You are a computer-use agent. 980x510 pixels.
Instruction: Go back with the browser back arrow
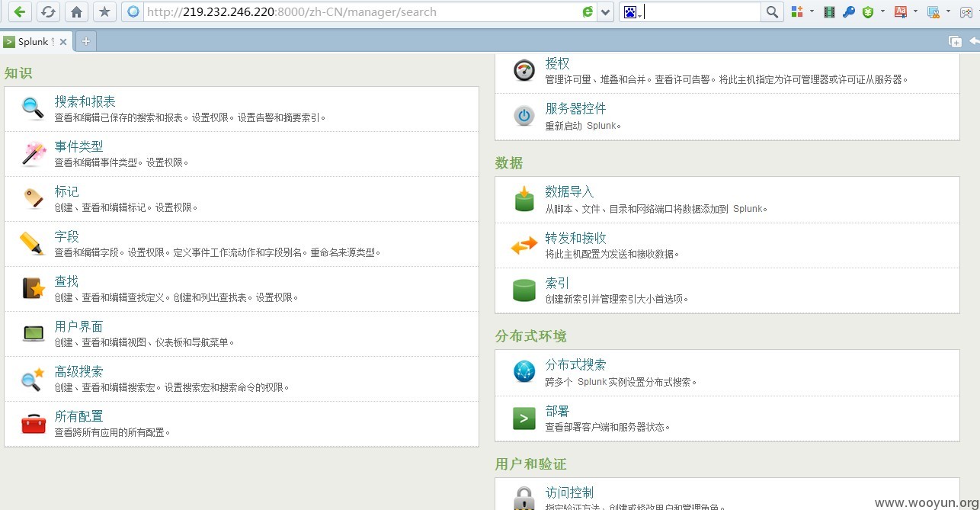(x=20, y=11)
